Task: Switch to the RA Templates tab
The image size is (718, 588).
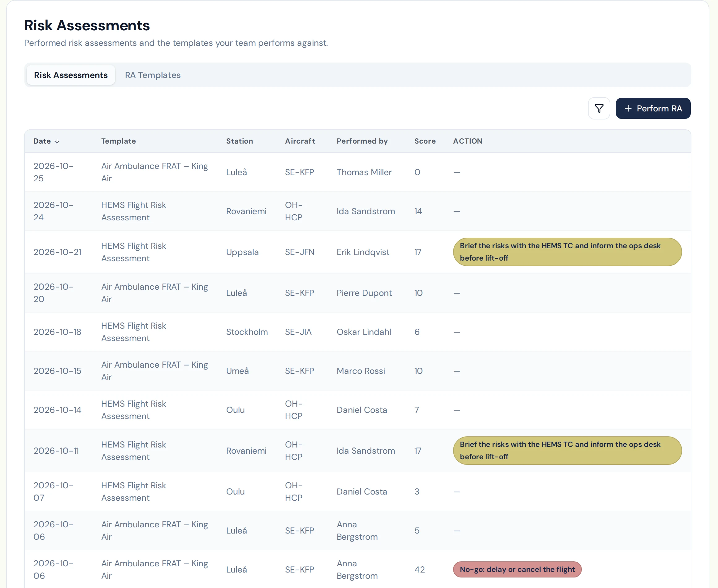Action: 153,75
